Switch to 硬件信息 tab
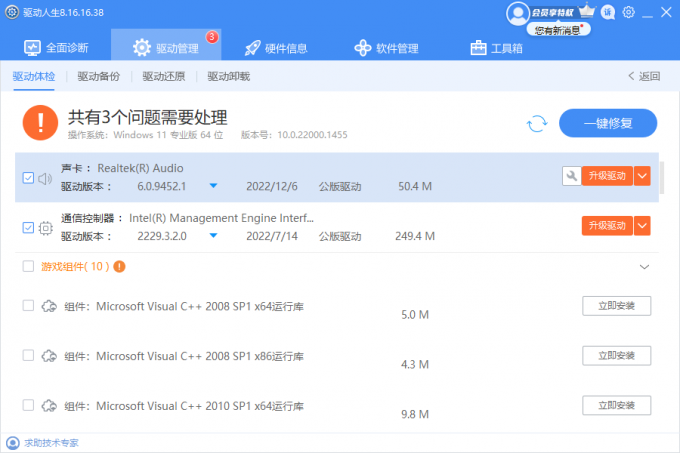This screenshot has height=453, width=680. [276, 48]
